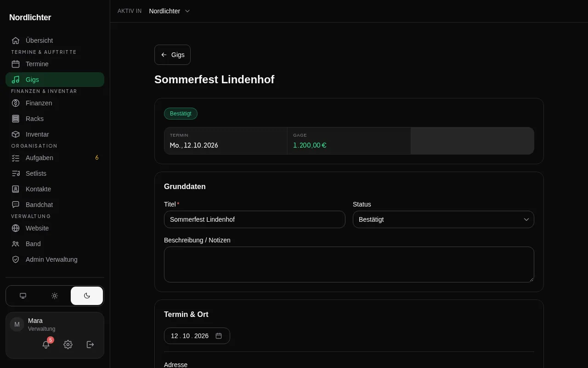Click the Grunddaten section heading

(185, 187)
